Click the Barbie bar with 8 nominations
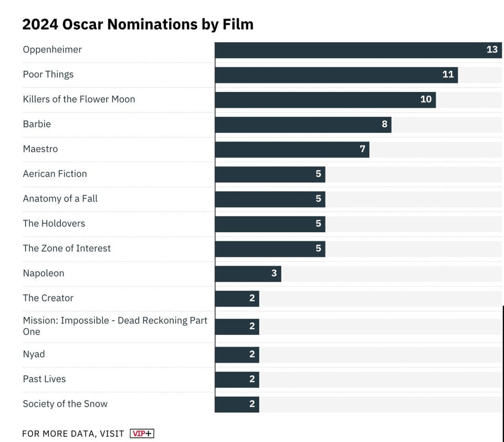The height and width of the screenshot is (442, 504). (x=303, y=125)
